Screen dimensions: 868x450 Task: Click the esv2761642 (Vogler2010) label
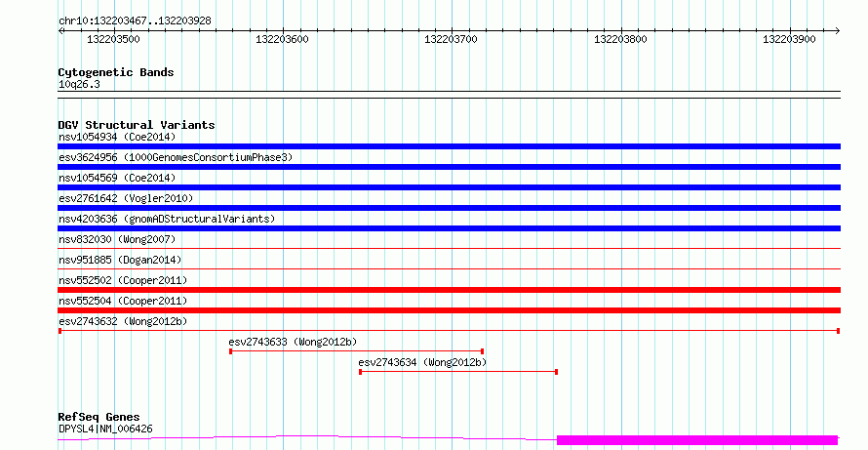[126, 198]
